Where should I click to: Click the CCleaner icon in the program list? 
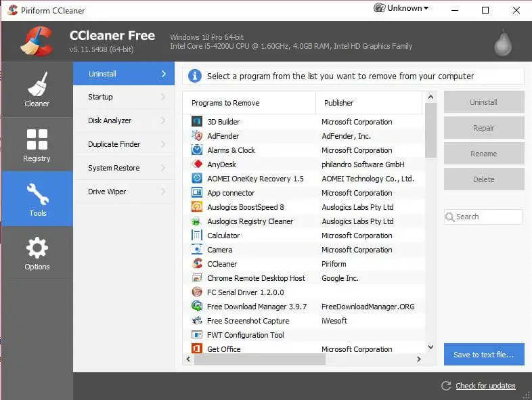pyautogui.click(x=197, y=263)
